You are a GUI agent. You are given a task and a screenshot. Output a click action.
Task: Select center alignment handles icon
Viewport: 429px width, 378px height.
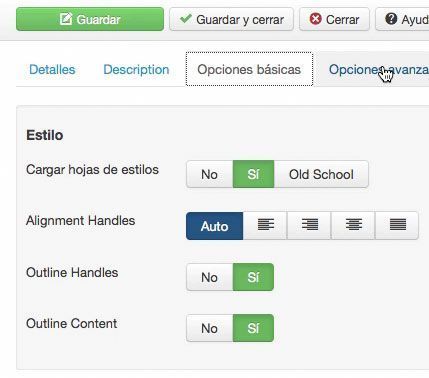353,226
